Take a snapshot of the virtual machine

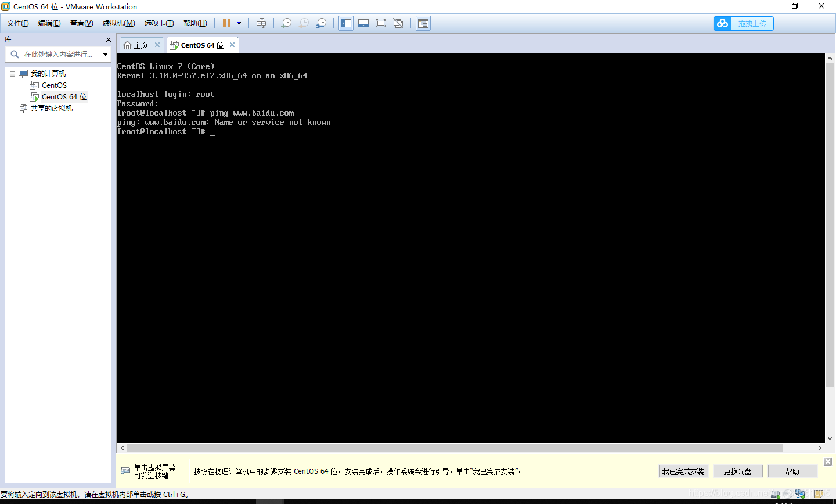tap(286, 23)
